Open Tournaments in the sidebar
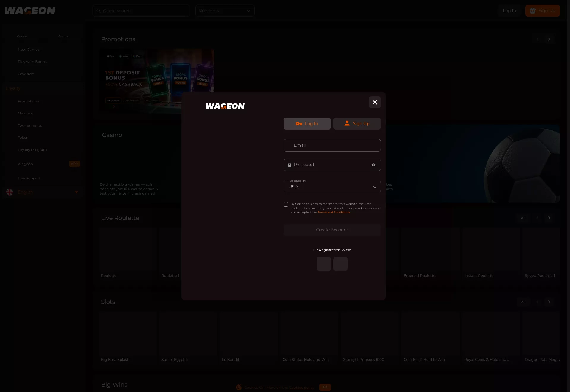This screenshot has width=570, height=392. [x=30, y=125]
